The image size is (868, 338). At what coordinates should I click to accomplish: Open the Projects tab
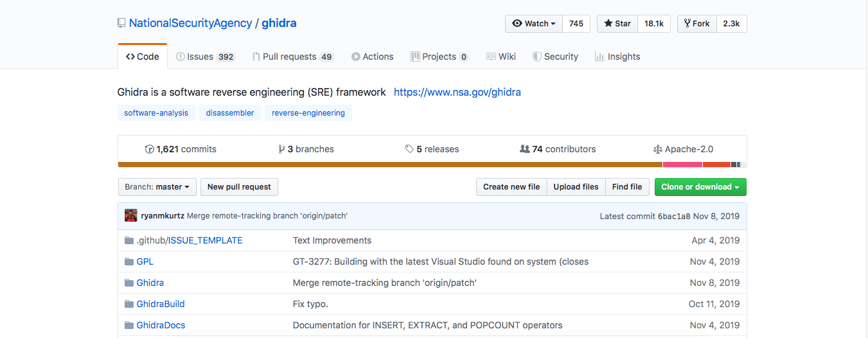click(440, 57)
